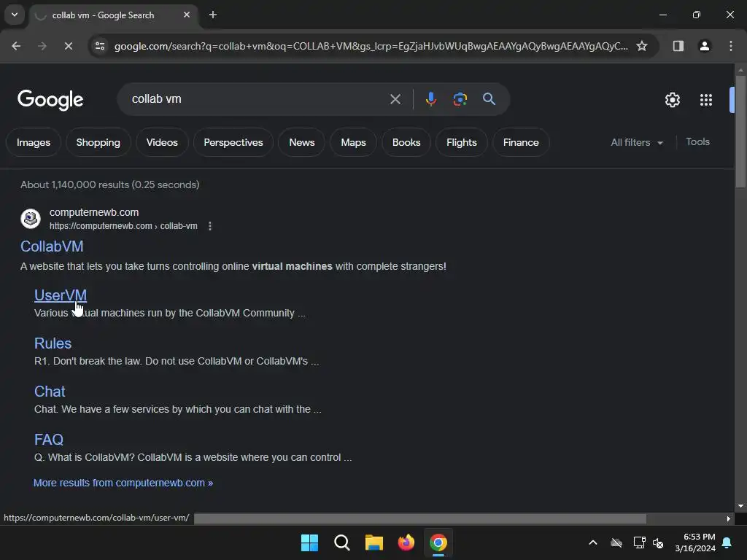
Task: Open the Chat sitelink
Action: pyautogui.click(x=50, y=392)
